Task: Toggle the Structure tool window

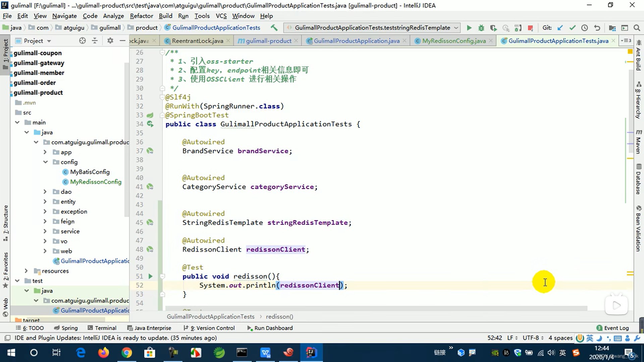Action: (5, 223)
